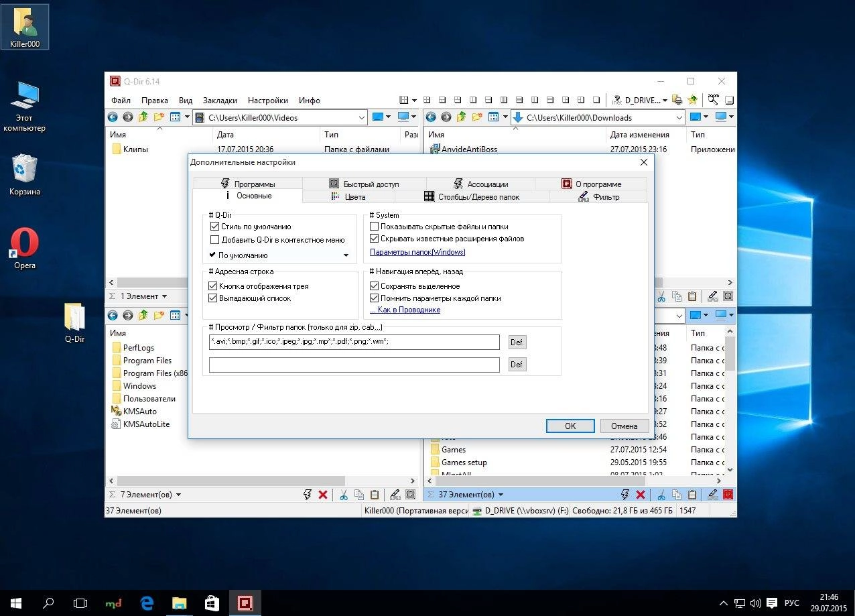Click the ... Как в Проводнике link
Viewport: 855px width, 616px height.
tap(405, 310)
